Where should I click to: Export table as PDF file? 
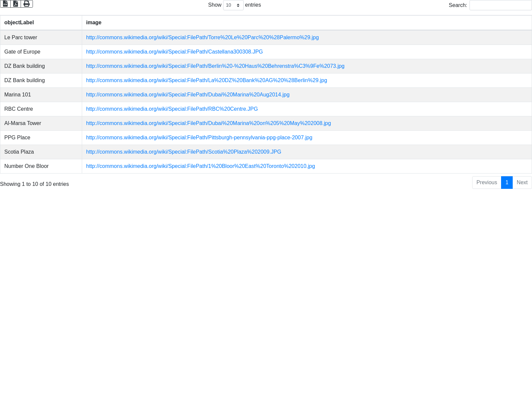click(16, 4)
